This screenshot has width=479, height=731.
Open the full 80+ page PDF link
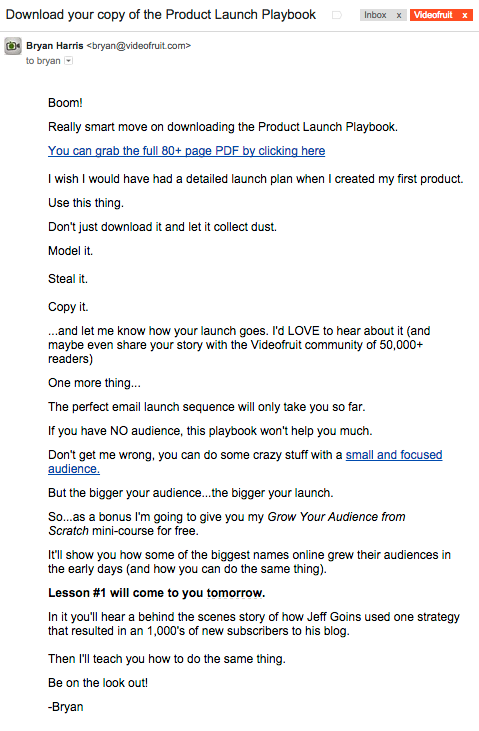pyautogui.click(x=187, y=151)
